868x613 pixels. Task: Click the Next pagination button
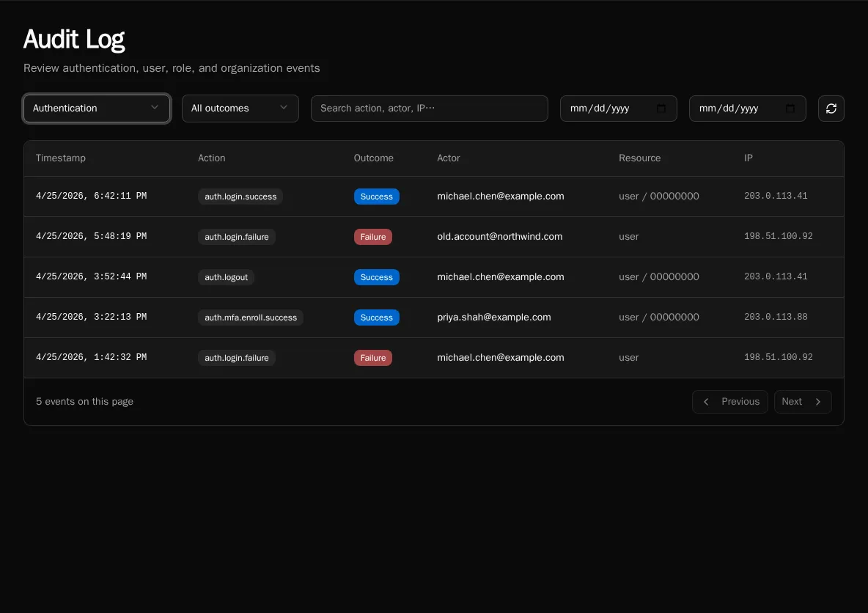pyautogui.click(x=802, y=401)
